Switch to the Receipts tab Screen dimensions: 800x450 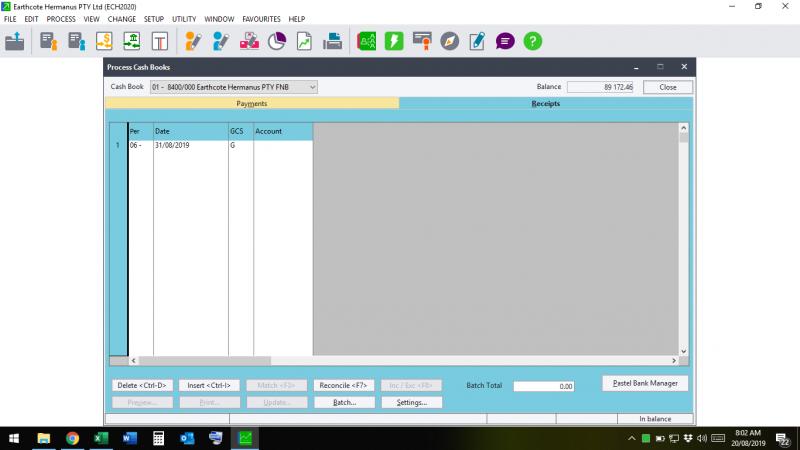(x=545, y=103)
